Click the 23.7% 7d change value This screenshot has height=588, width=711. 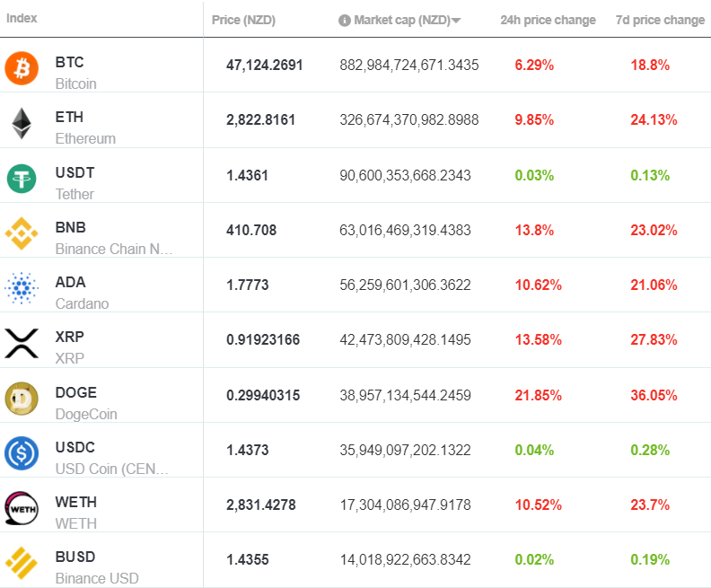tap(650, 505)
